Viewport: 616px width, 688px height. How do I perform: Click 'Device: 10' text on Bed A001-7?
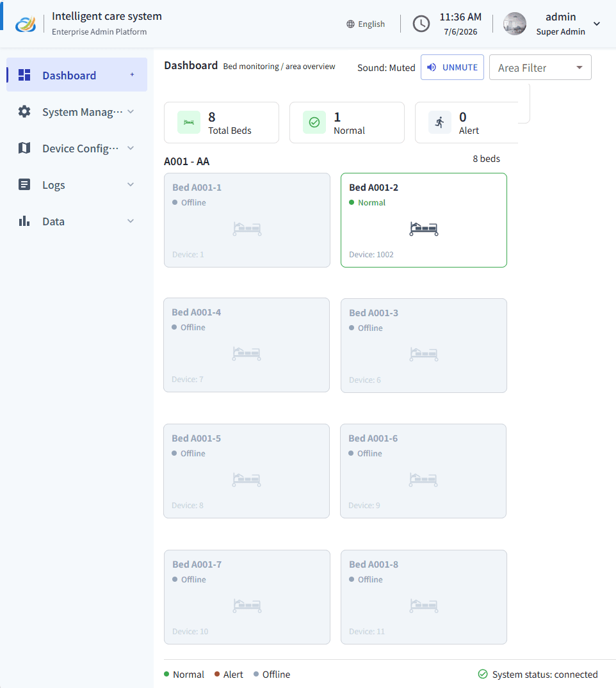(190, 632)
